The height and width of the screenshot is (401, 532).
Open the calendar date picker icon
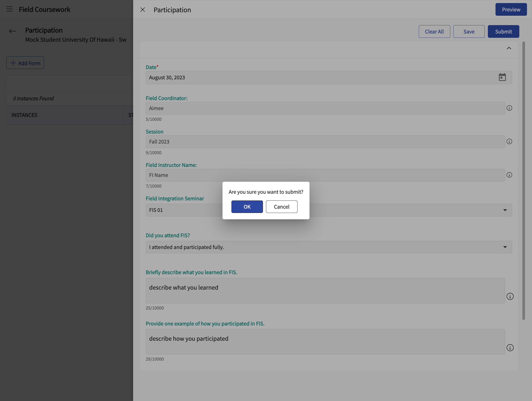pos(502,77)
